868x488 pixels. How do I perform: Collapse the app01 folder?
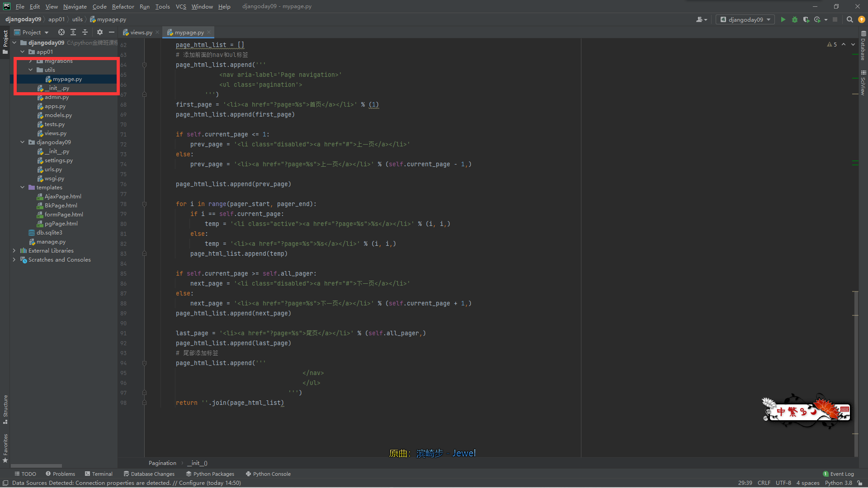pyautogui.click(x=23, y=52)
